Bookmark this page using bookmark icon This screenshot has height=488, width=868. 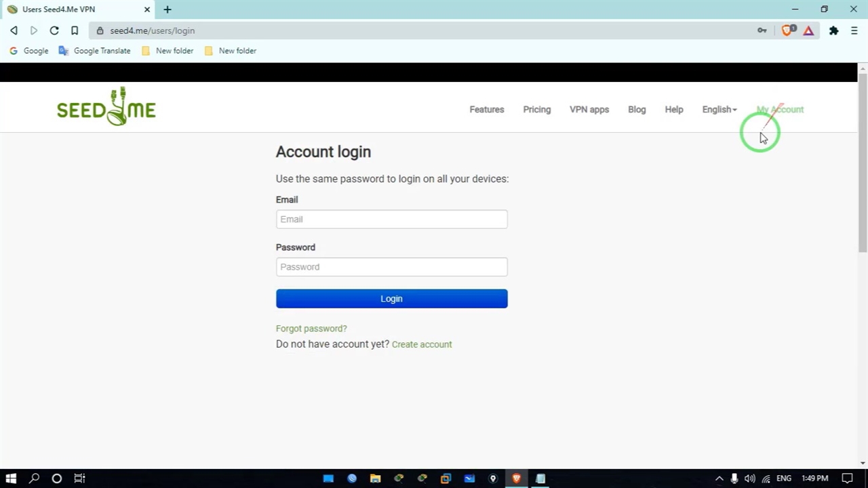75,30
